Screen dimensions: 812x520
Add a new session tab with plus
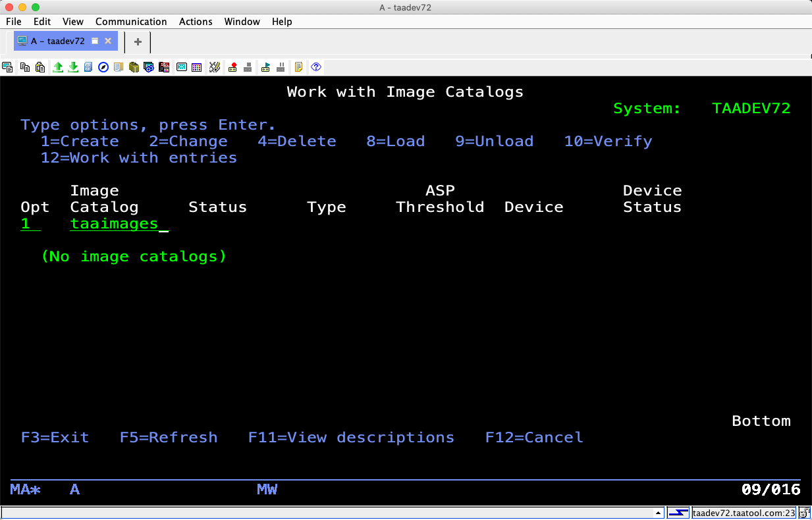point(138,41)
